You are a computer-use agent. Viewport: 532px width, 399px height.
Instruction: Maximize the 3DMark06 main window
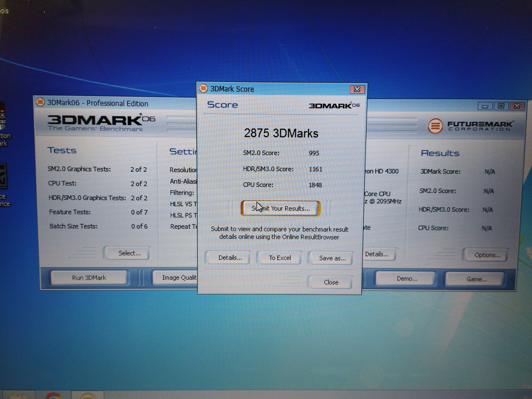(501, 106)
